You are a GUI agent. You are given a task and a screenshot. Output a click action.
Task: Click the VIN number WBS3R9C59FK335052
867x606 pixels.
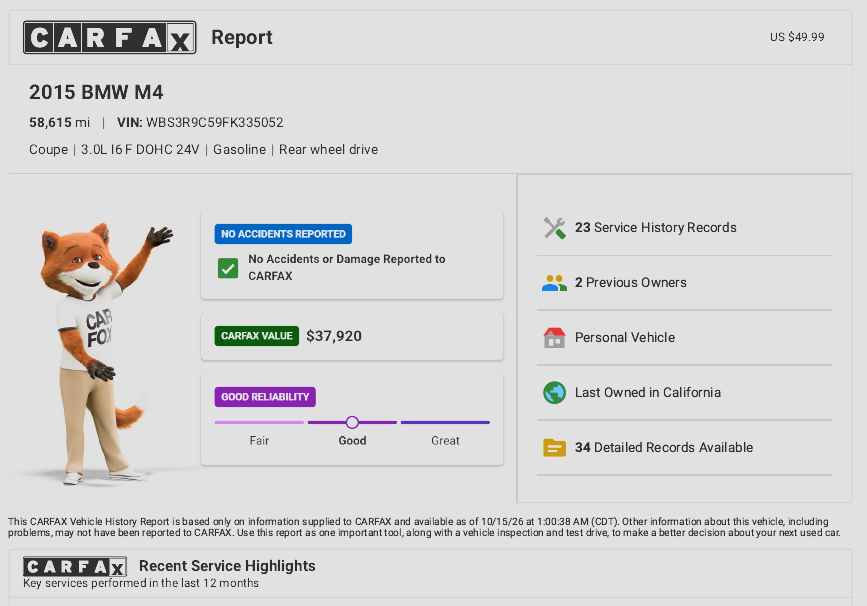coord(215,122)
